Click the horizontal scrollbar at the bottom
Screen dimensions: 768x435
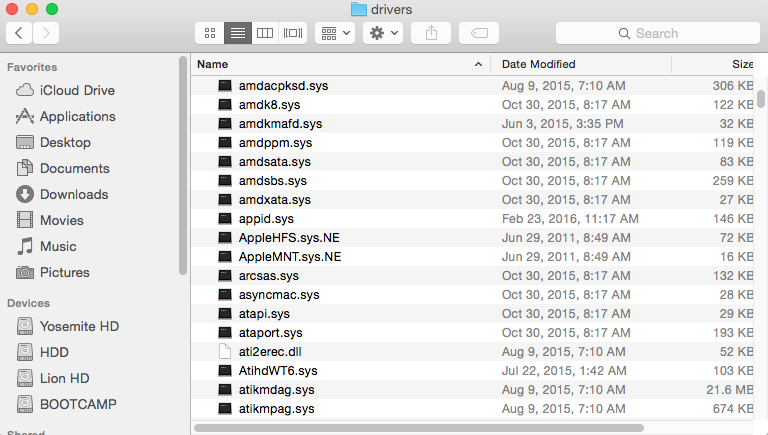click(419, 428)
